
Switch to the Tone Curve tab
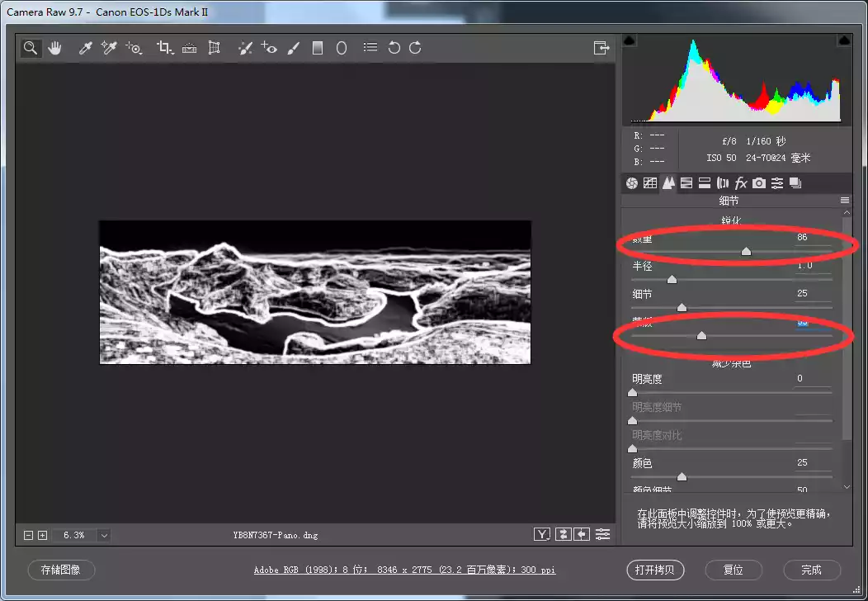(650, 183)
